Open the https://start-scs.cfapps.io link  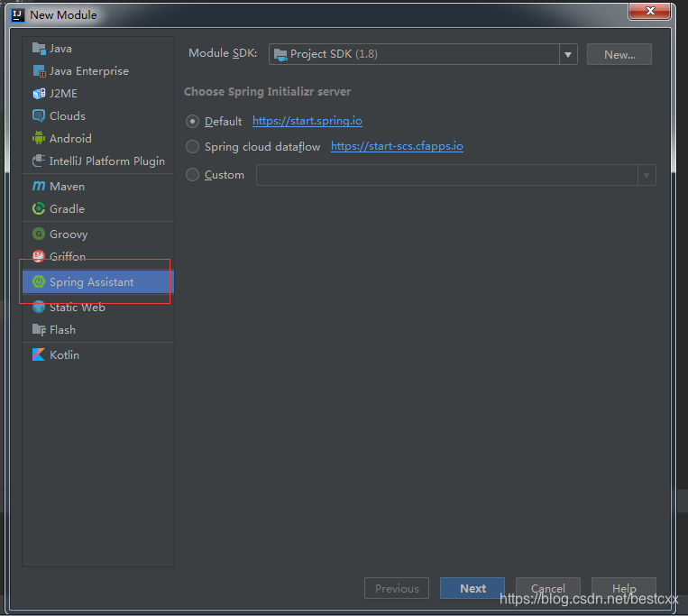coord(397,146)
